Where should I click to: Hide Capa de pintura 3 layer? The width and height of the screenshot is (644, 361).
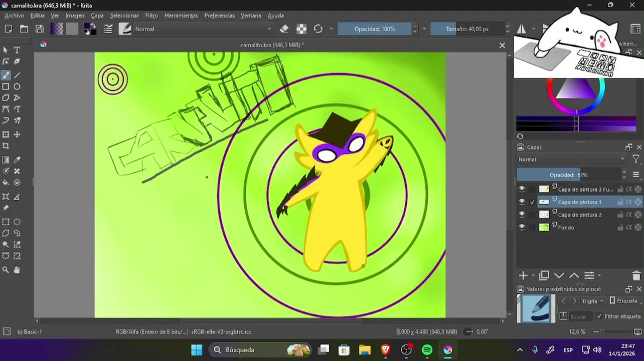(x=522, y=190)
